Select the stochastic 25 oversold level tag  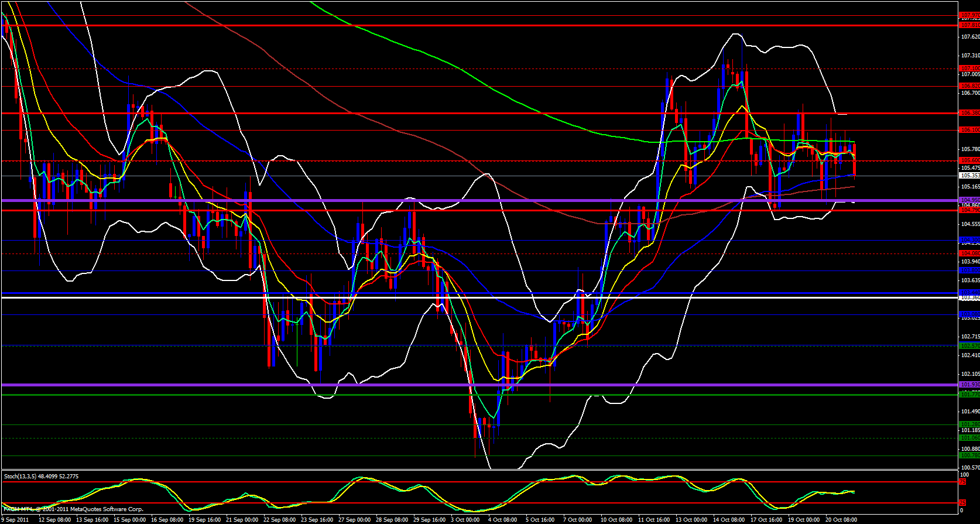pos(963,502)
